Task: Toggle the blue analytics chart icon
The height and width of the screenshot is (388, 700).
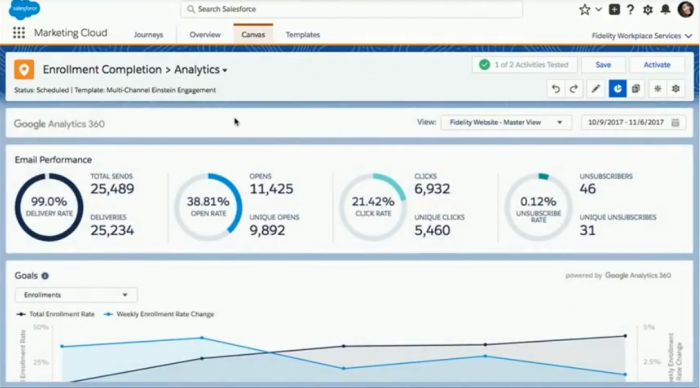Action: 617,89
